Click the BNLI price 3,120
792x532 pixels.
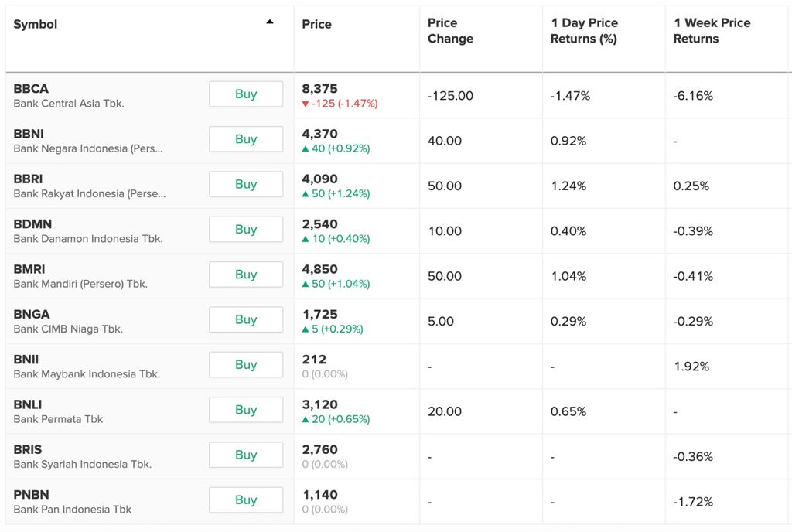pos(319,404)
